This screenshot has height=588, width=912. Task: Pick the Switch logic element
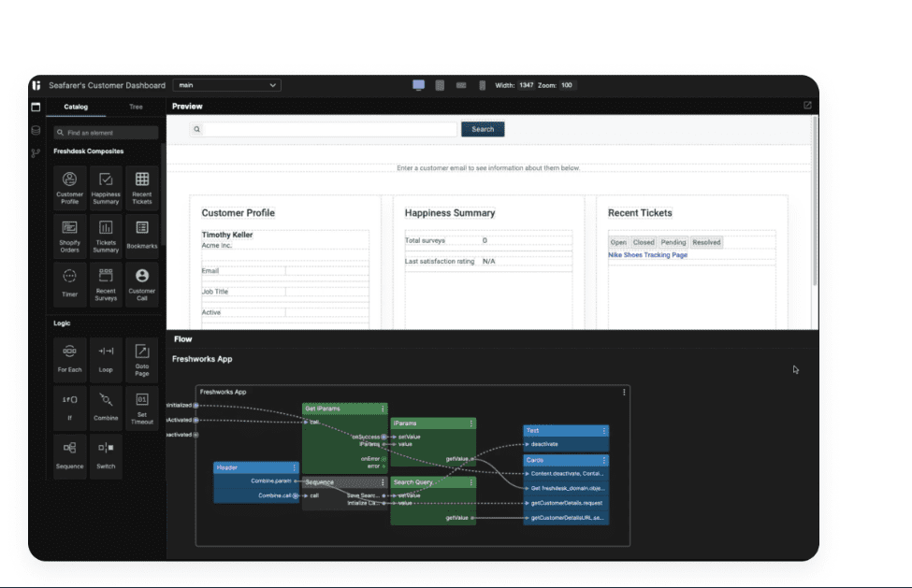click(106, 456)
